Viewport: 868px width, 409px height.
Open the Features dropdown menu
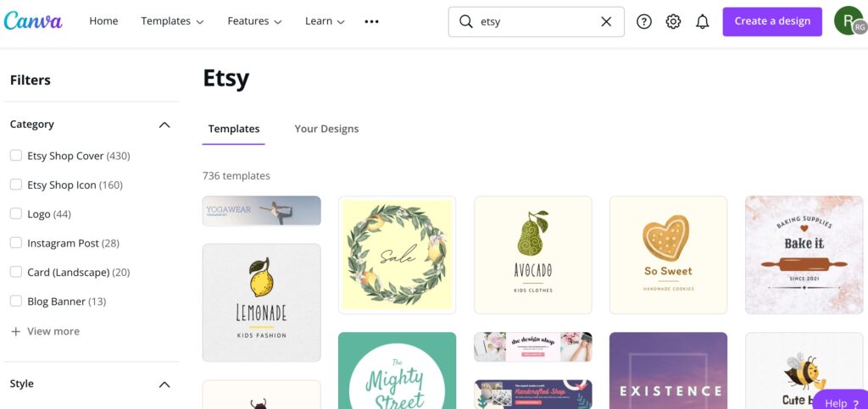pyautogui.click(x=254, y=21)
